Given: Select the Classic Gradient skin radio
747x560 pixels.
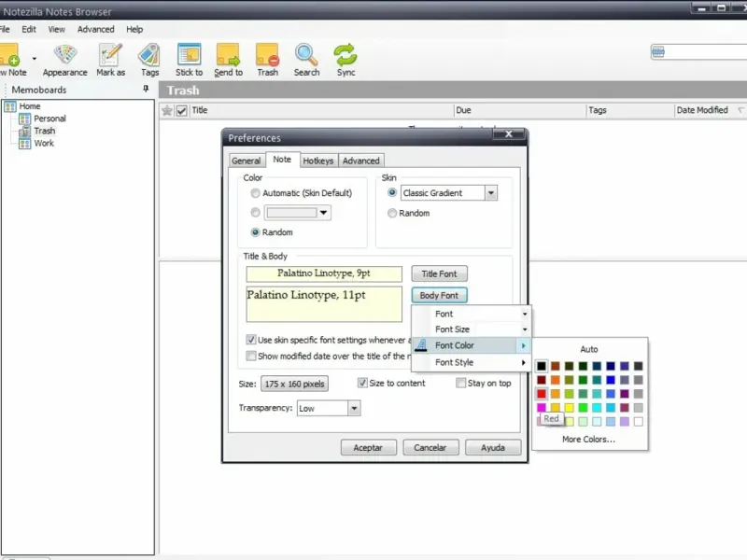Looking at the screenshot, I should click(x=392, y=192).
